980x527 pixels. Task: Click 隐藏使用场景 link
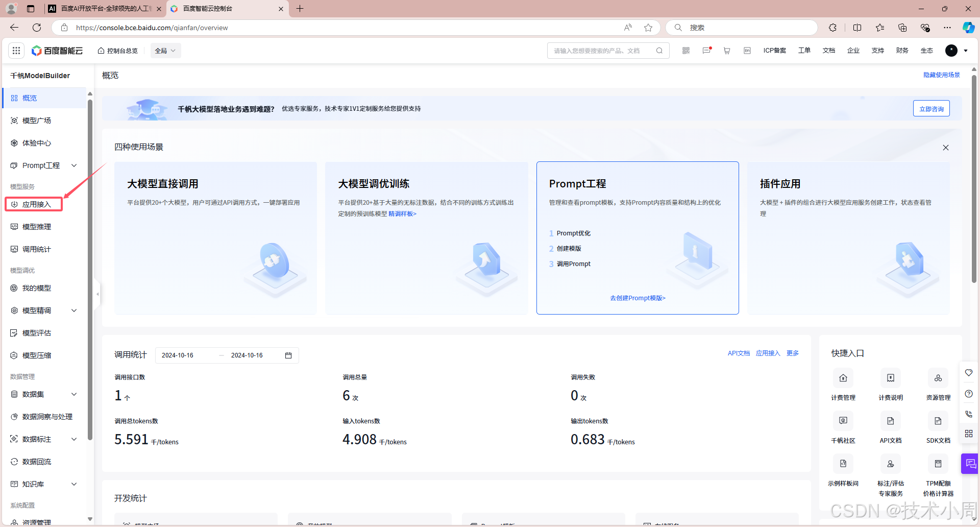(941, 75)
